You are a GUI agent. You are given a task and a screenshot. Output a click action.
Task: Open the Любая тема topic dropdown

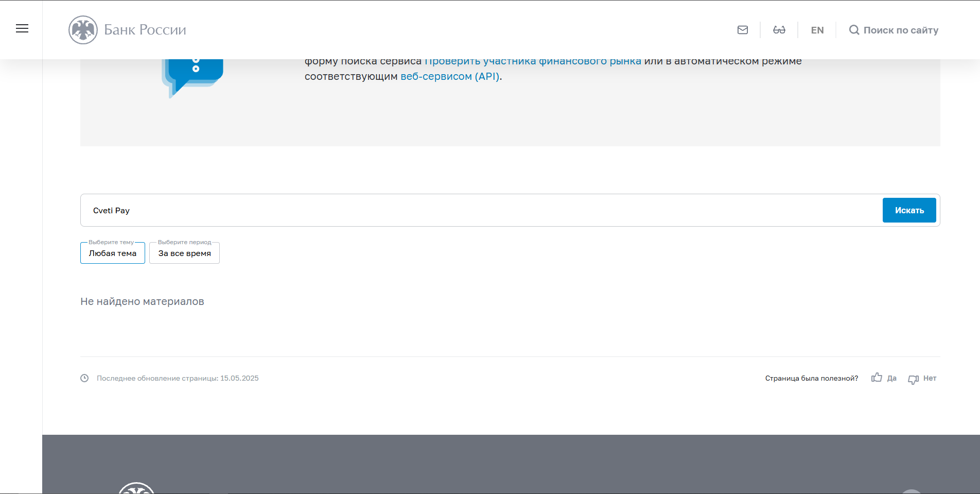pos(113,253)
